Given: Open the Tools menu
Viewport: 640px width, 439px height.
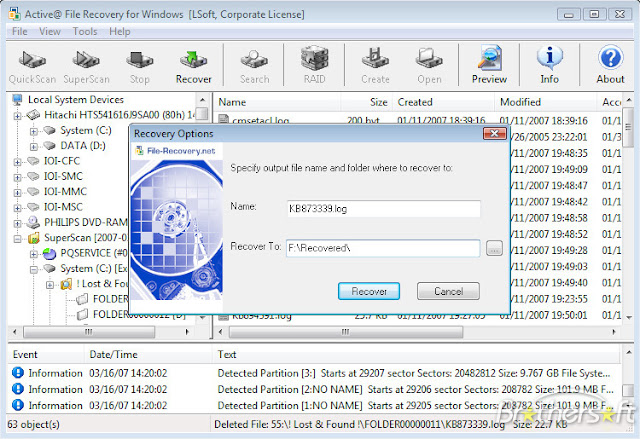Looking at the screenshot, I should 85,31.
